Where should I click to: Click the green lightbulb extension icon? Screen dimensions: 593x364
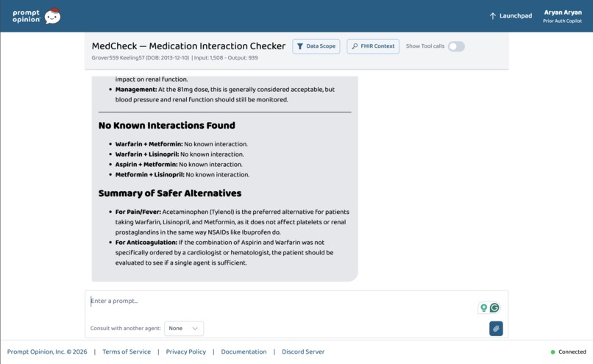(483, 307)
